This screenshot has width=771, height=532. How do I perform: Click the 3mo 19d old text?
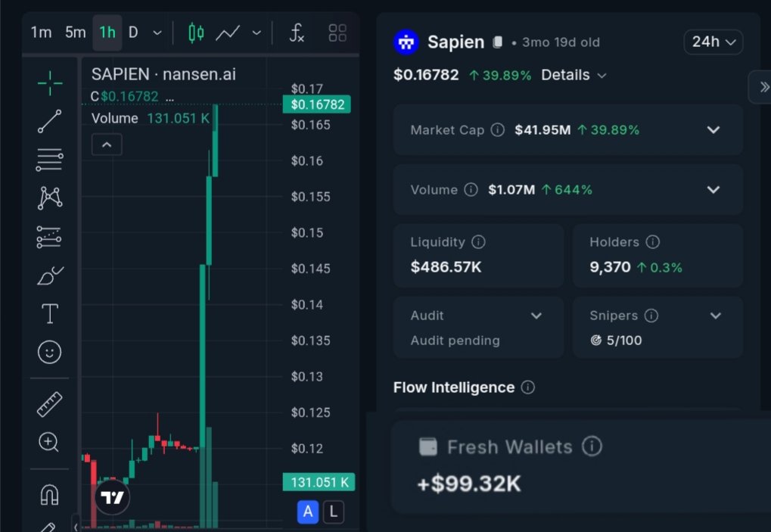point(561,42)
